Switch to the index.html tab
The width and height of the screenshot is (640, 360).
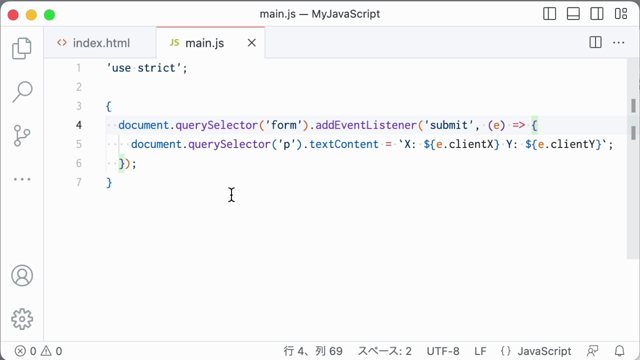100,43
